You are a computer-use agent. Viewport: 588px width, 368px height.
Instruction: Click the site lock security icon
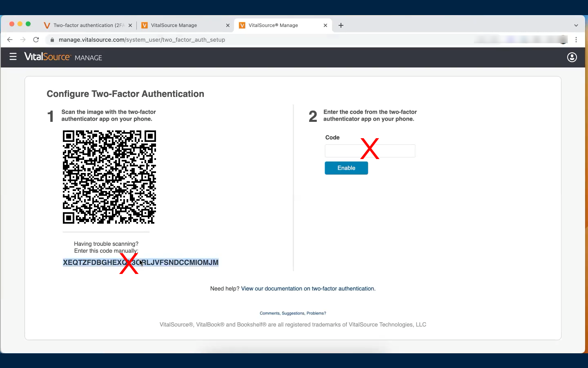[x=52, y=40]
